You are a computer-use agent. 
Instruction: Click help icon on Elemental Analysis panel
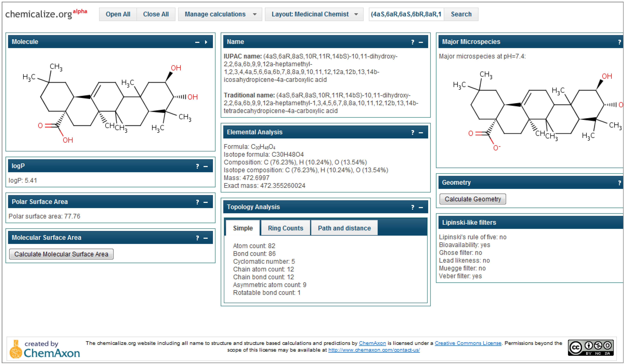point(413,133)
